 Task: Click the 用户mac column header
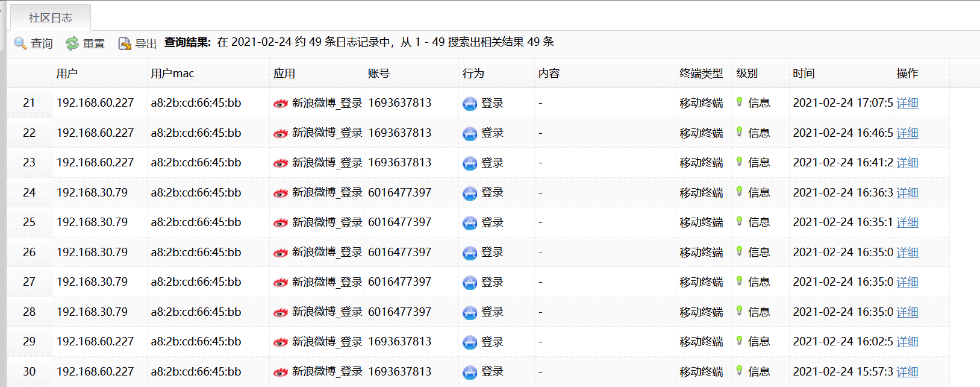pyautogui.click(x=172, y=74)
